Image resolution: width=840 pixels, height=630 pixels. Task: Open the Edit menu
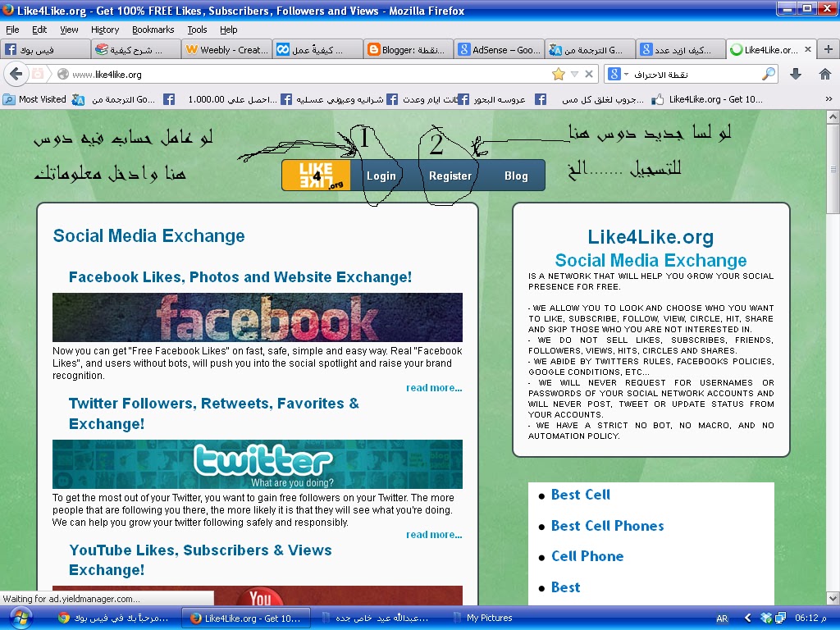coord(39,30)
